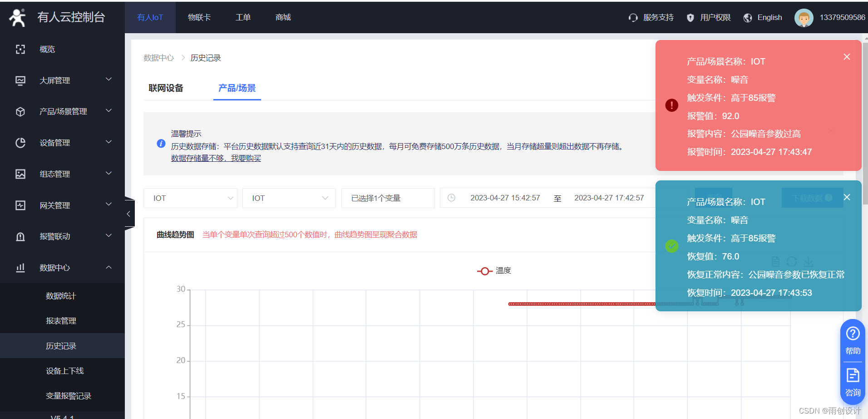Screen dimensions: 868x419
Task: Click the red temperature data line
Action: tap(581, 304)
